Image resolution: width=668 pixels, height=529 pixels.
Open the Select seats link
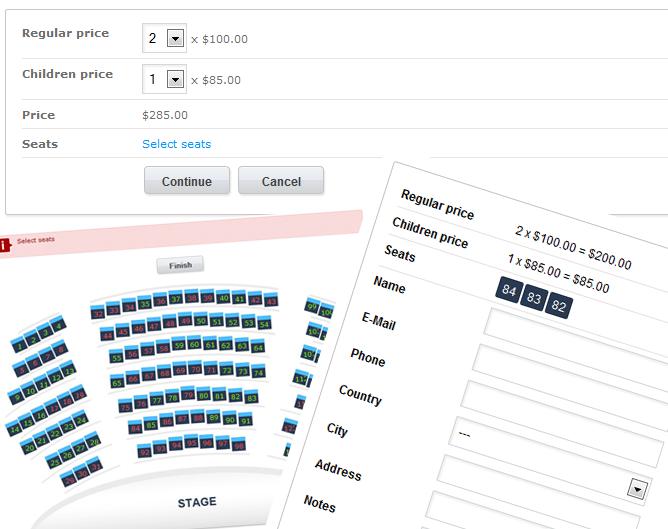click(176, 144)
